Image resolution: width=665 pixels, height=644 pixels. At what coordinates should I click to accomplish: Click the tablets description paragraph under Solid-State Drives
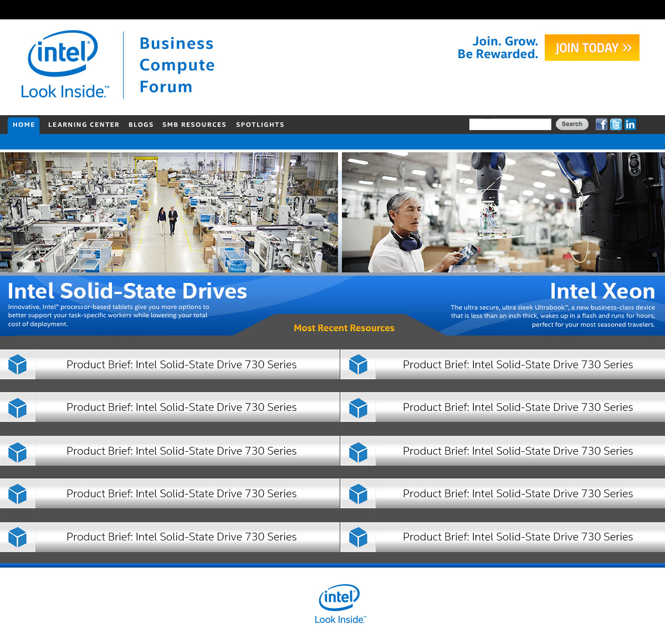[x=109, y=315]
